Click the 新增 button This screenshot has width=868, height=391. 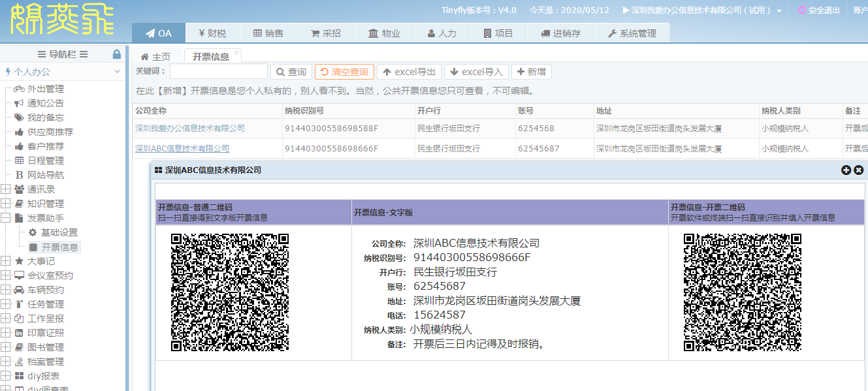(x=532, y=72)
